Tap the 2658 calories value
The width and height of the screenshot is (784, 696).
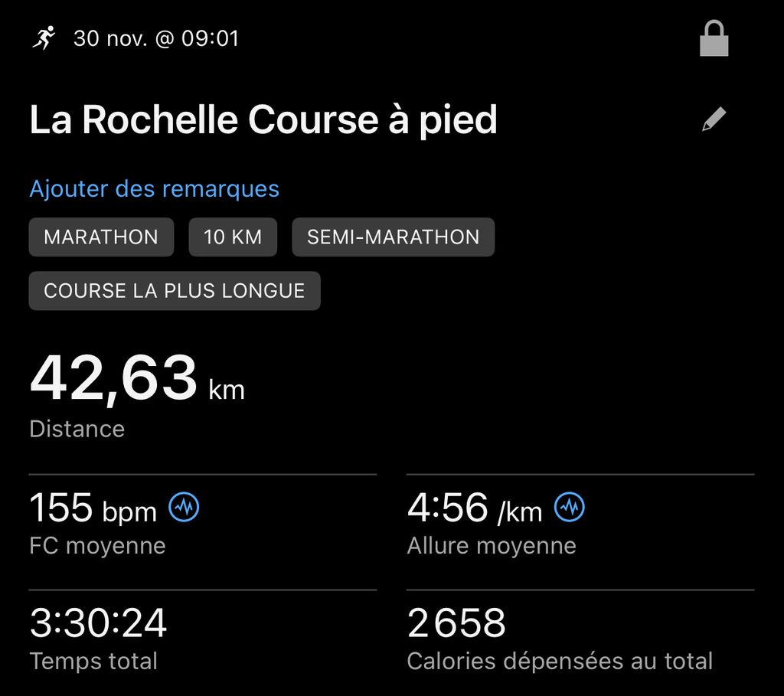pyautogui.click(x=456, y=623)
